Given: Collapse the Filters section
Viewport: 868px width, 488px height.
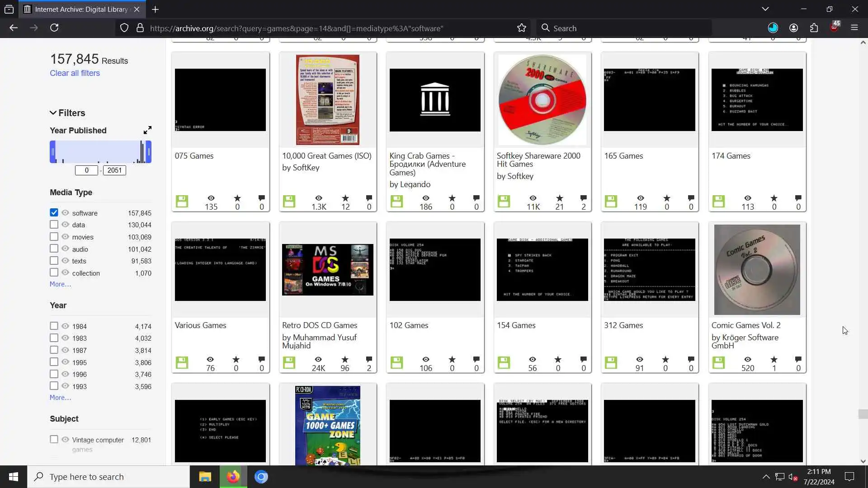Looking at the screenshot, I should (x=53, y=113).
